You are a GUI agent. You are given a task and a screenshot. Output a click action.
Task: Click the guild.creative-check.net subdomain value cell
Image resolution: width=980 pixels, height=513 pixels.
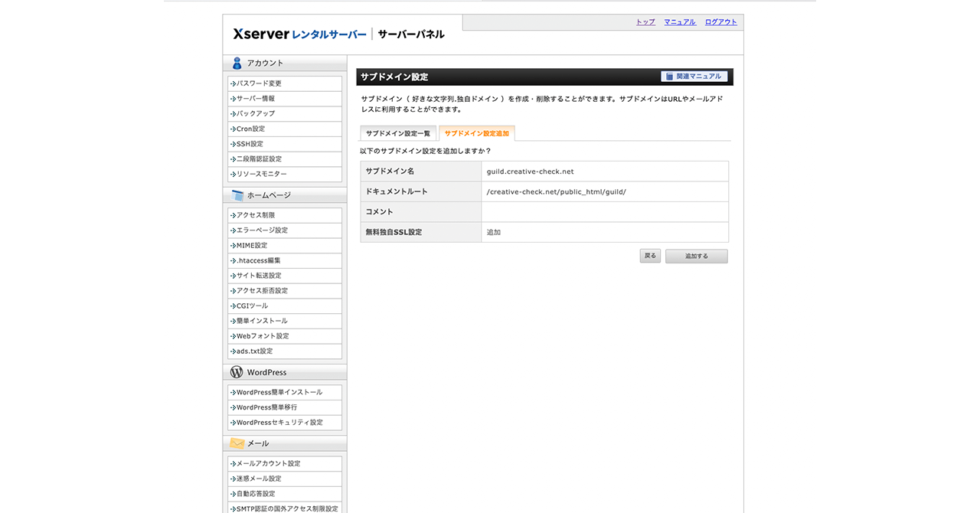[604, 172]
